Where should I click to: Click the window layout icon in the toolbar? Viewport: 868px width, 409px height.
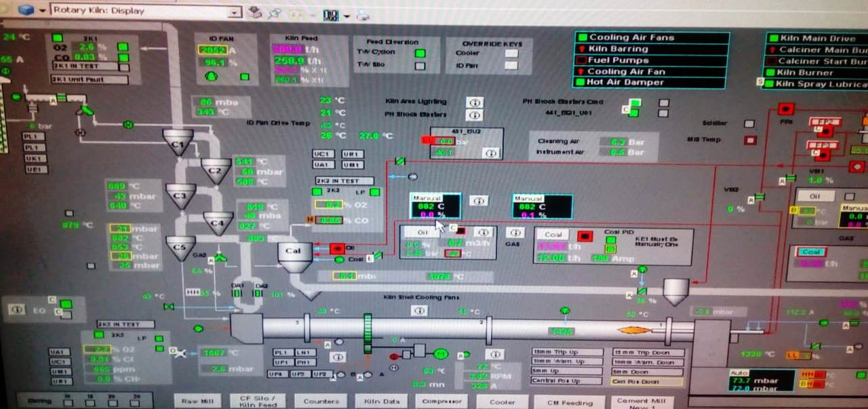tap(332, 14)
